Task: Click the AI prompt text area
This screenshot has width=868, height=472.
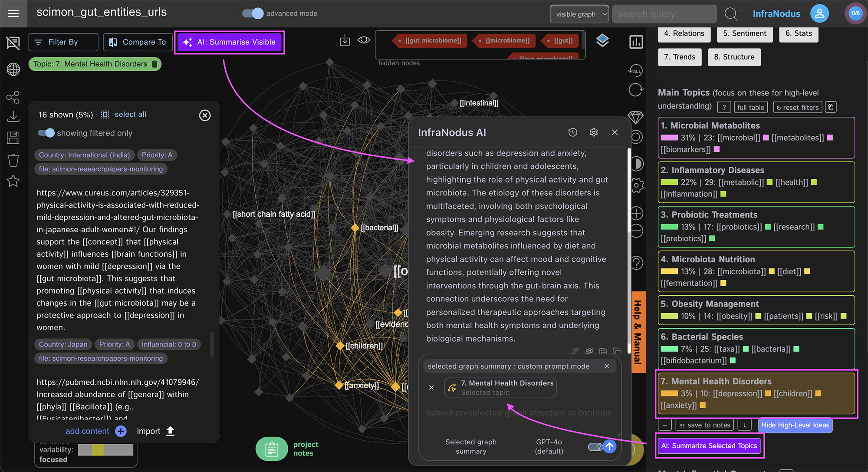Action: [x=519, y=413]
